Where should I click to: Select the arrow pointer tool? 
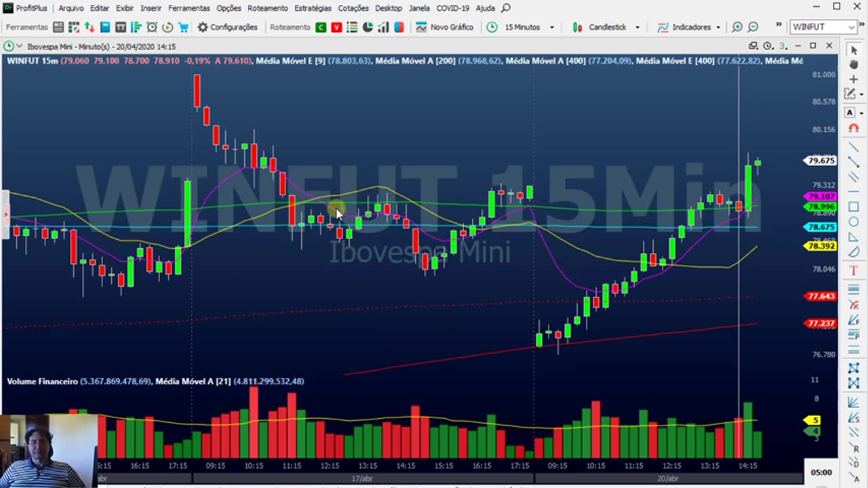tap(854, 51)
